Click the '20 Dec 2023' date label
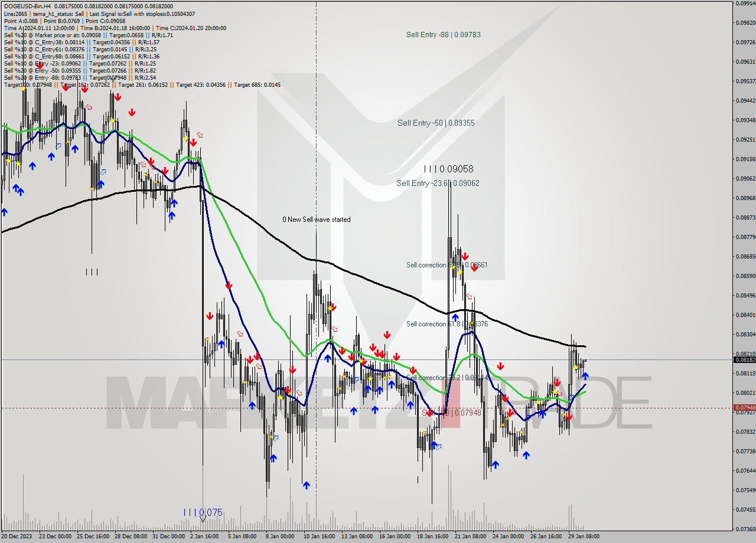756x543 pixels. click(x=17, y=537)
